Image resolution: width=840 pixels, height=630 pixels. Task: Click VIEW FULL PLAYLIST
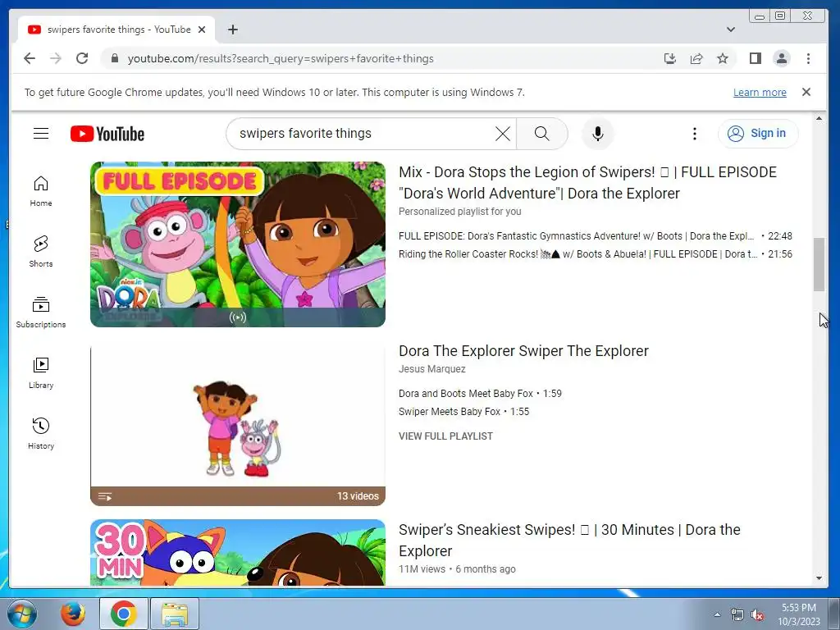[x=445, y=436]
